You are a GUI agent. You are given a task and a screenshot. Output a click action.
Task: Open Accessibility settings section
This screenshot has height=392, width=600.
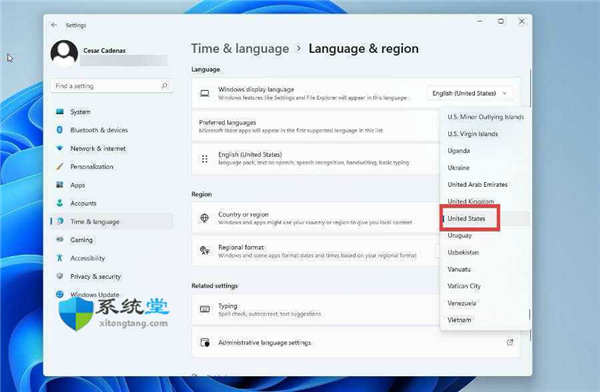pos(112,258)
